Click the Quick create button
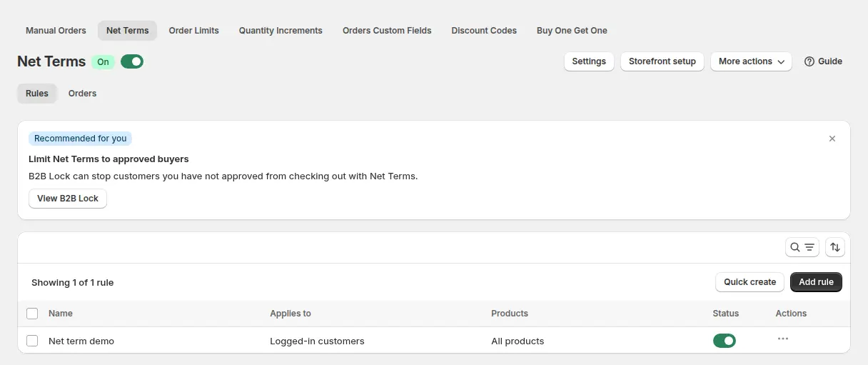The width and height of the screenshot is (868, 365). (750, 282)
